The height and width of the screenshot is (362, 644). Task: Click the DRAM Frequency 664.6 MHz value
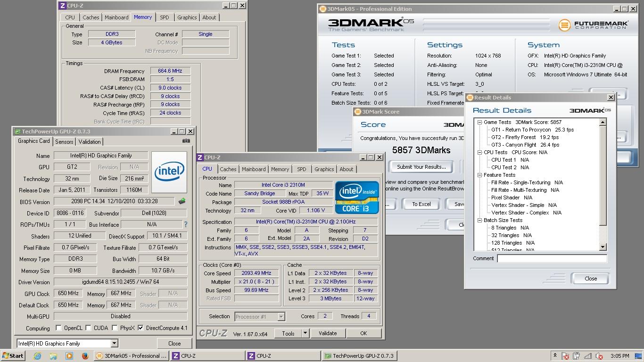pyautogui.click(x=170, y=71)
